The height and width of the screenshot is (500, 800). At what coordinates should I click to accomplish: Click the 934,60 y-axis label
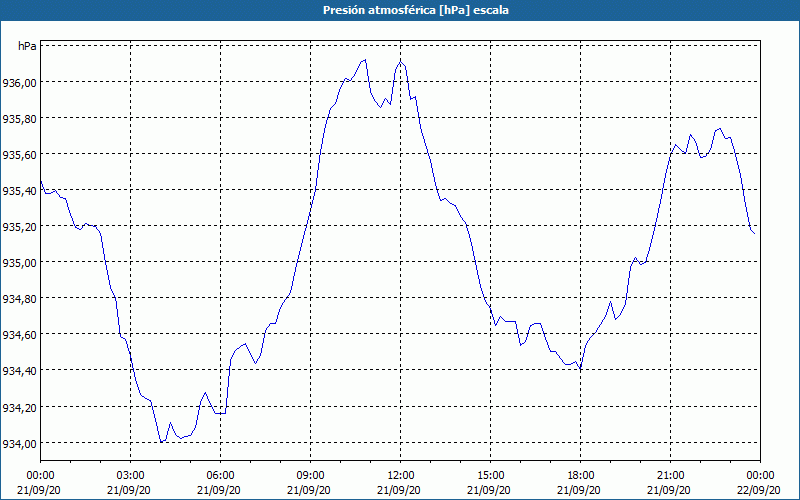coord(19,335)
